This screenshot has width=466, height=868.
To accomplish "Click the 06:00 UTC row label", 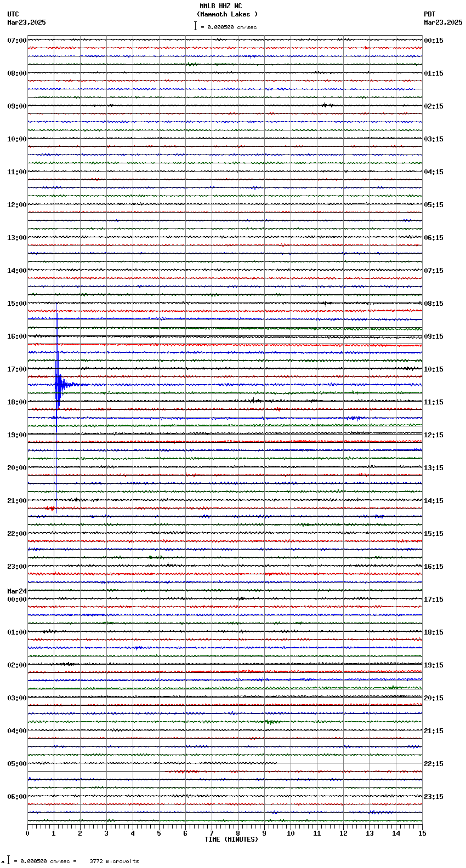I will (x=17, y=797).
